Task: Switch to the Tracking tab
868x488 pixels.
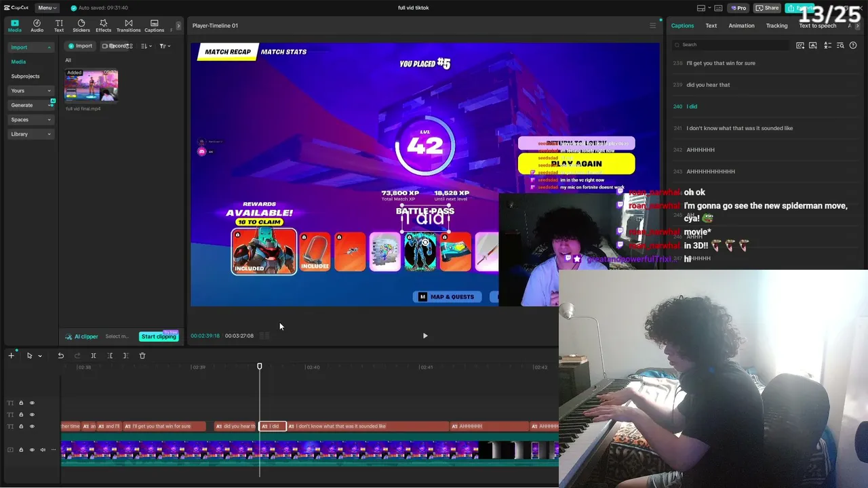Action: pyautogui.click(x=776, y=26)
